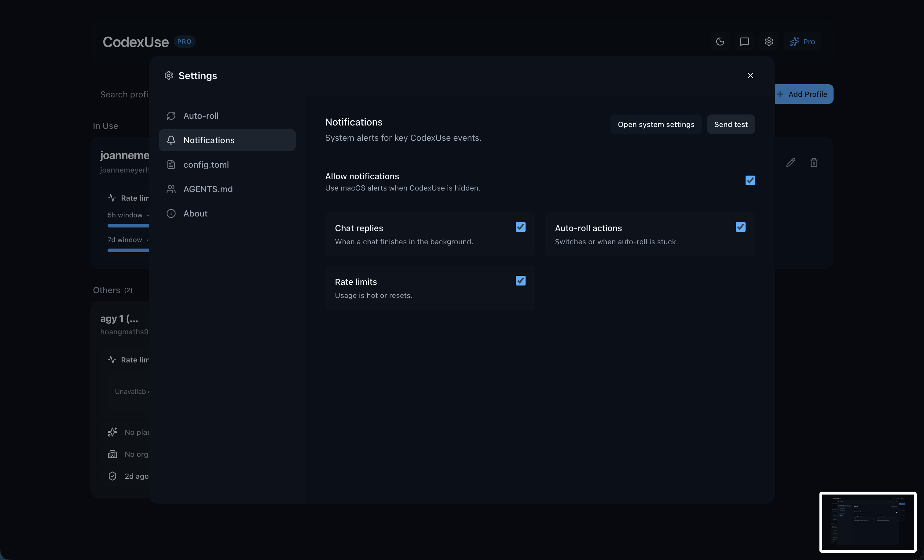Toggle dark mode with the moon icon
The image size is (924, 560).
point(720,42)
